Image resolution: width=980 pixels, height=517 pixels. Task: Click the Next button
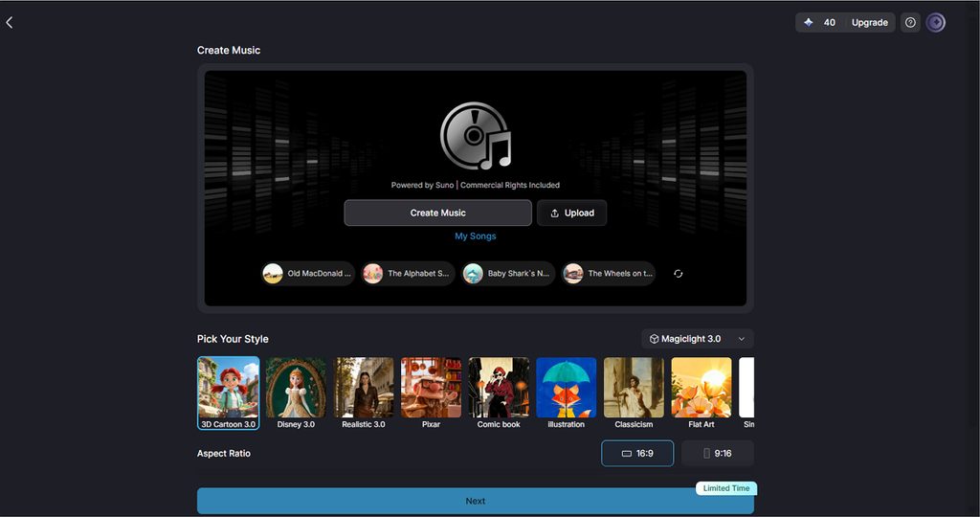tap(475, 501)
